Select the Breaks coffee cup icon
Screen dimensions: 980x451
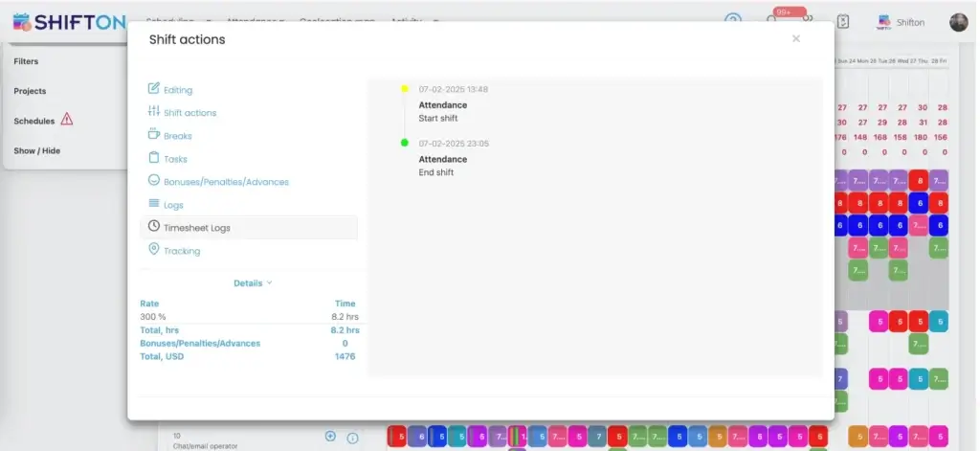tap(153, 135)
